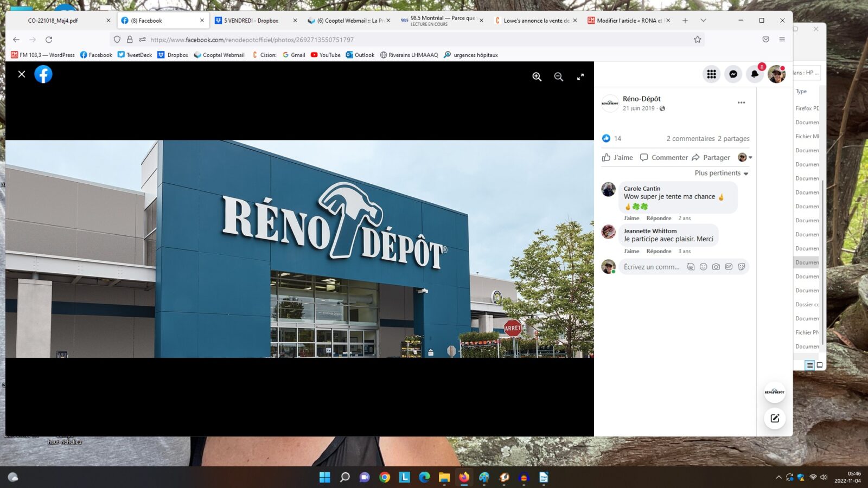Image resolution: width=868 pixels, height=488 pixels.
Task: Zoom in on the photo
Action: click(537, 77)
